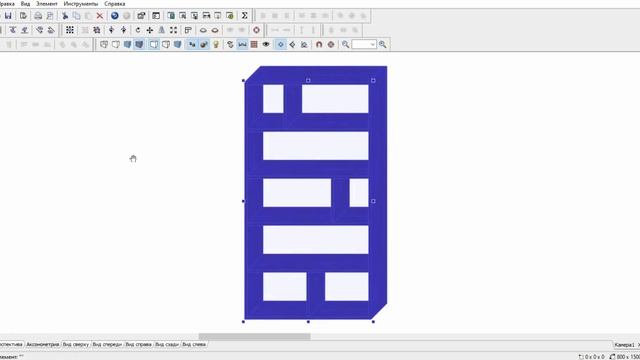640x360 pixels.
Task: Click the Sigma summary icon
Action: (x=244, y=16)
